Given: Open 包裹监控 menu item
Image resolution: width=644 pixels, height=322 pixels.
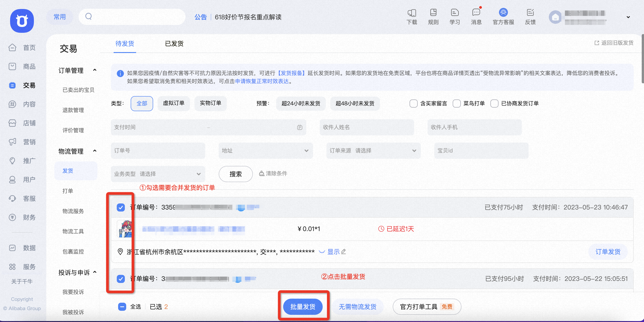Looking at the screenshot, I should click(x=73, y=251).
